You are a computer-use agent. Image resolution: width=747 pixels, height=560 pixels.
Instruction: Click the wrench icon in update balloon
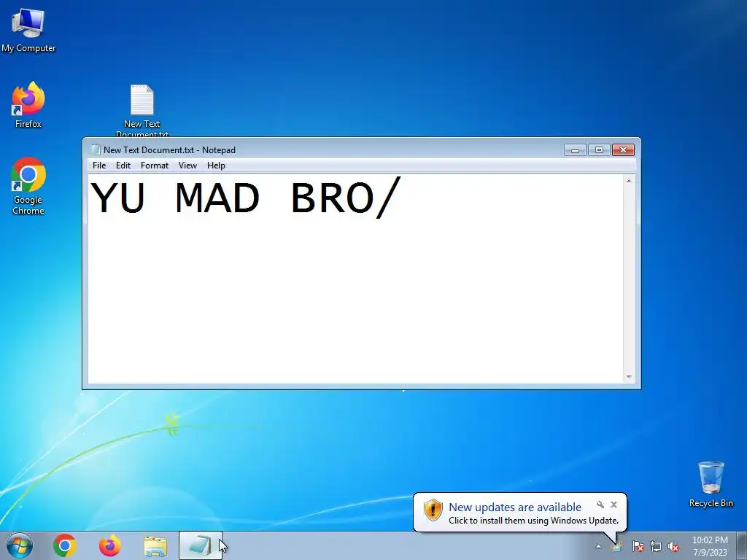tap(600, 505)
